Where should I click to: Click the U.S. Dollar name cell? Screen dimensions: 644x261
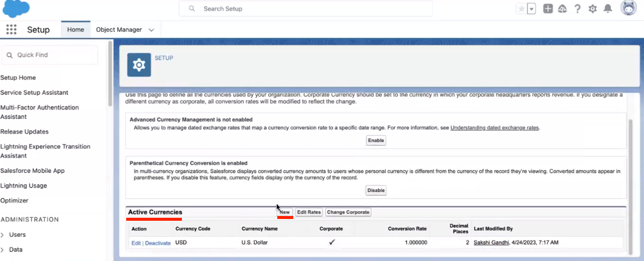point(255,243)
